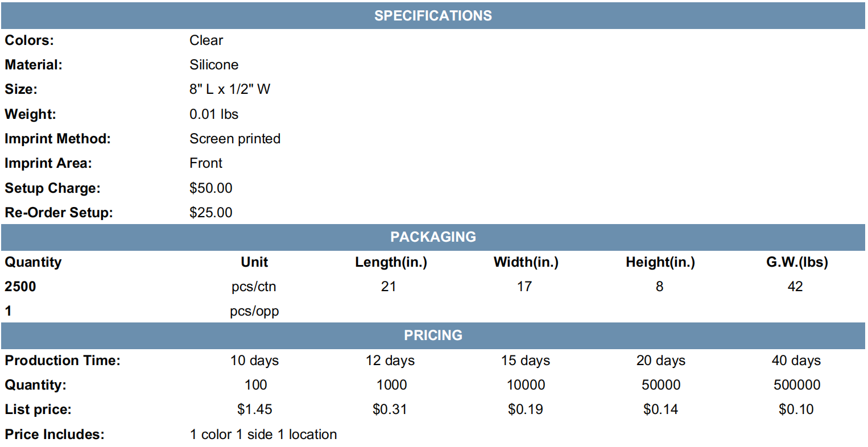Select the Screen printed imprint method
The image size is (868, 447).
pos(235,139)
